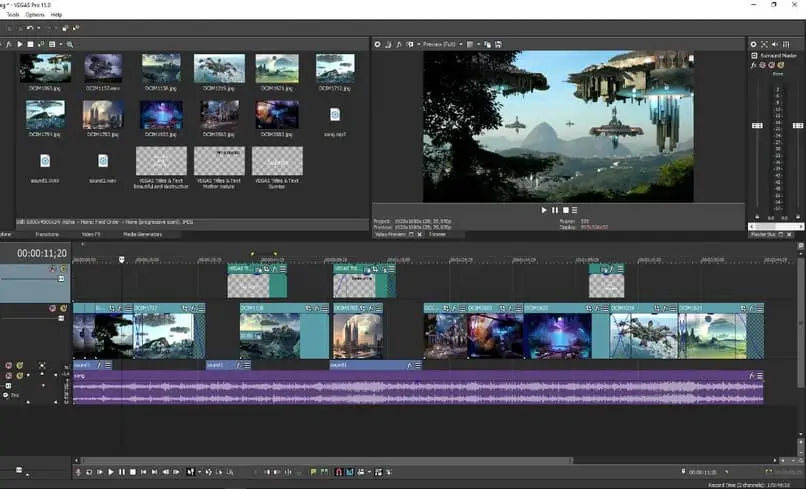Viewport: 806px width, 489px height.
Task: Switch to the Media Generators tab
Action: (142, 234)
